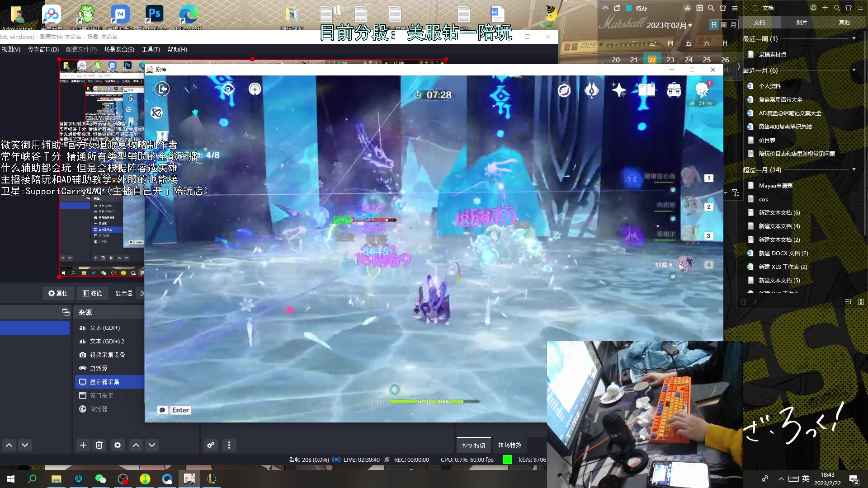Screen dimensions: 868x488
Task: Click the skin shirt icon in the 文档 widget
Action: tap(849, 8)
